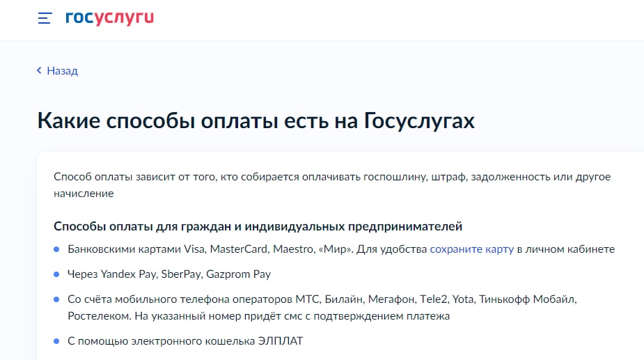Click subheading Способы оплаты для граждан и индивидуальных предпринимателей
644x360 pixels.
click(258, 226)
